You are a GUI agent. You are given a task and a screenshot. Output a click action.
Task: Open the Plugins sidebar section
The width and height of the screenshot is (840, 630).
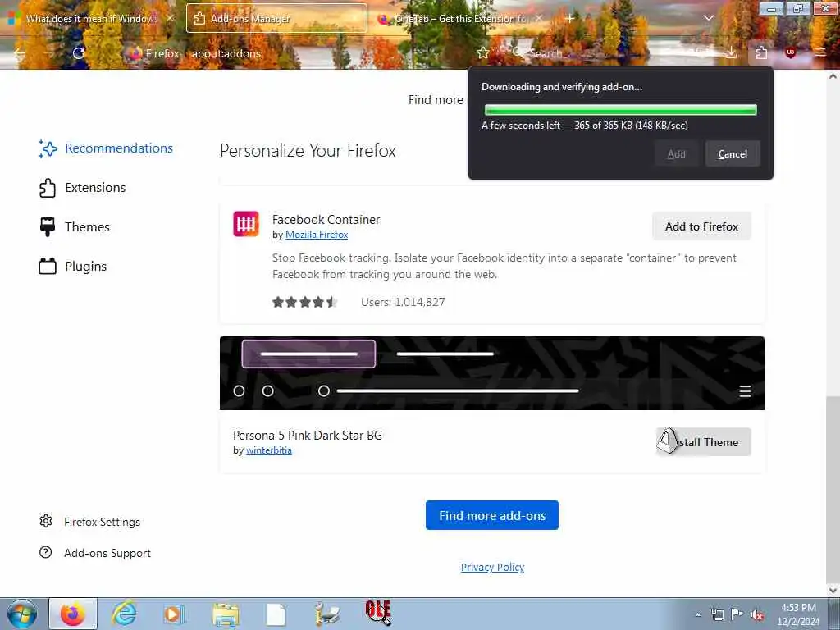click(72, 267)
